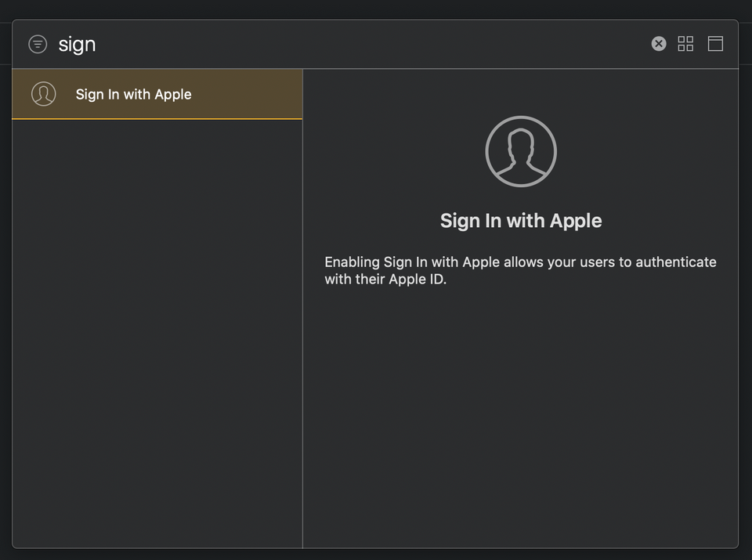752x560 pixels.
Task: Switch the library to icon grid view
Action: 685,44
